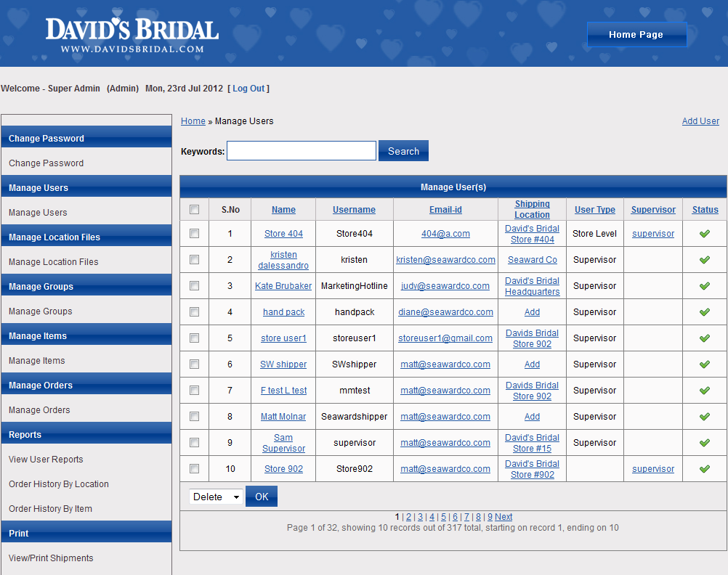Focus the Keywords search field
The image size is (728, 575).
[x=302, y=151]
